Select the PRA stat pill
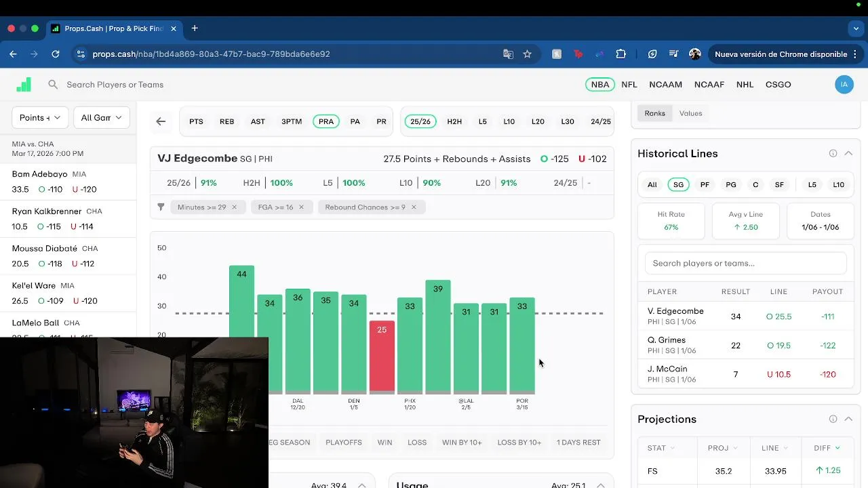Screen dimensions: 868x488 pos(326,121)
